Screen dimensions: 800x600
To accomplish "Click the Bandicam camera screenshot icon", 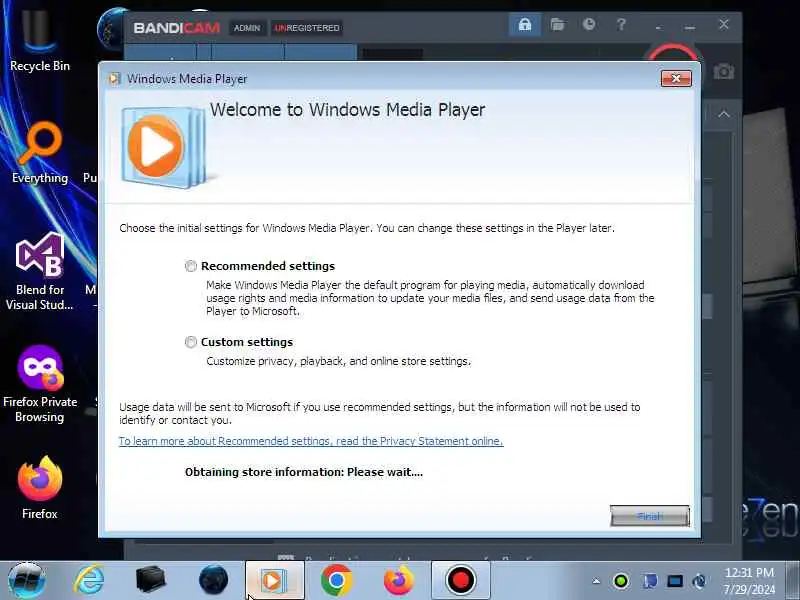I will [723, 71].
